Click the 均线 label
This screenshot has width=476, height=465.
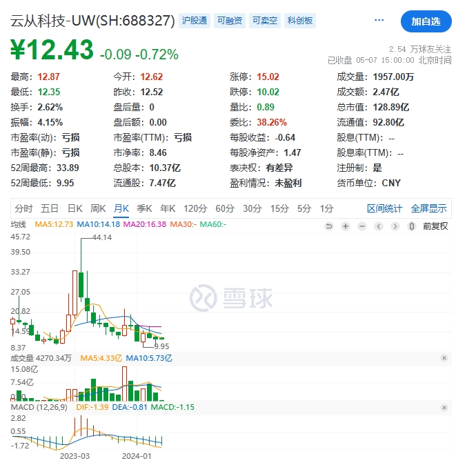pos(18,224)
